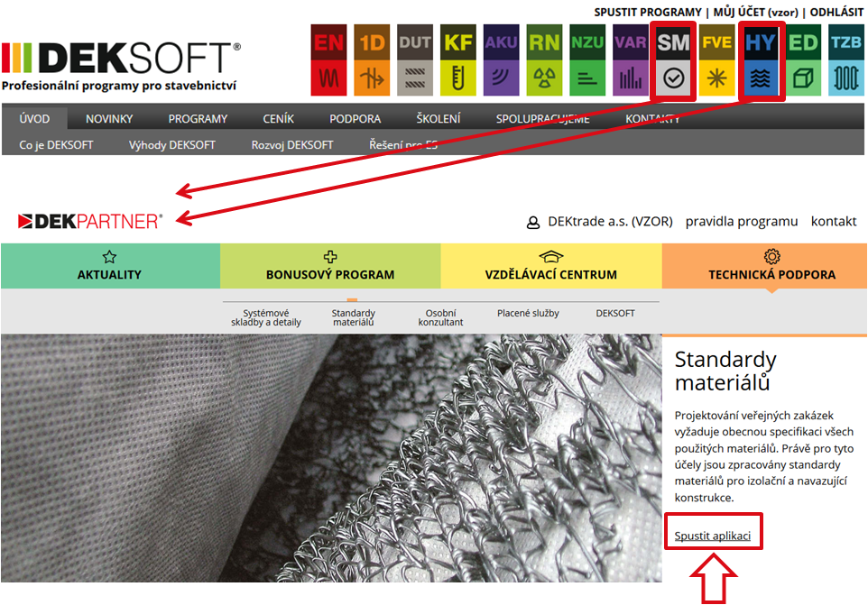This screenshot has width=868, height=605.
Task: Open the 'pravidla programu' link
Action: [742, 222]
